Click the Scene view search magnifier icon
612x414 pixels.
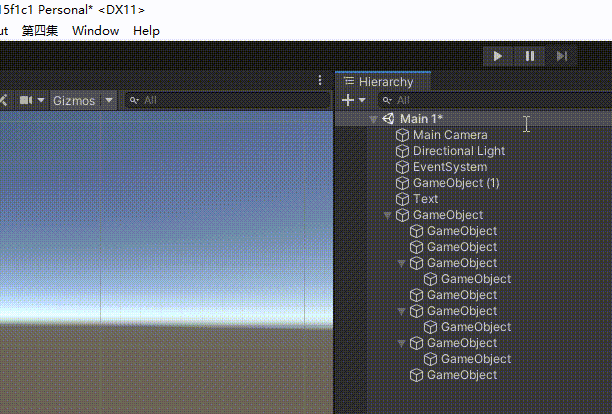point(134,100)
